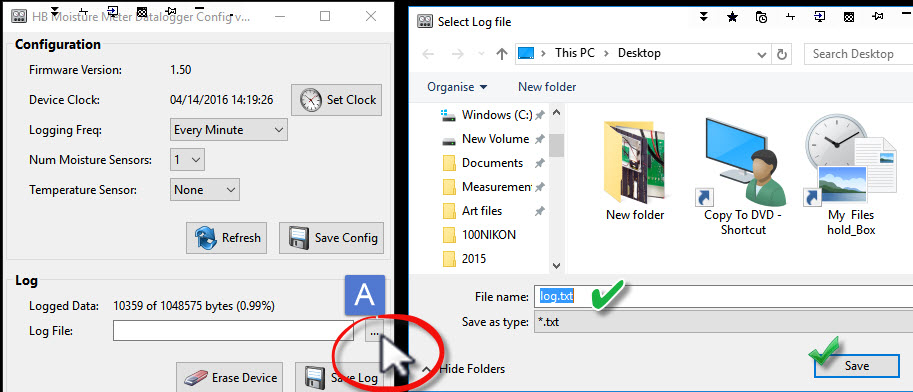
Task: Click the Erase Device button
Action: [x=230, y=377]
